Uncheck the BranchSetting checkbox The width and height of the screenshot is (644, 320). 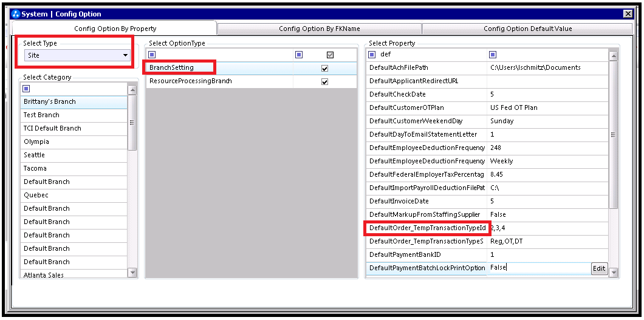tap(325, 68)
